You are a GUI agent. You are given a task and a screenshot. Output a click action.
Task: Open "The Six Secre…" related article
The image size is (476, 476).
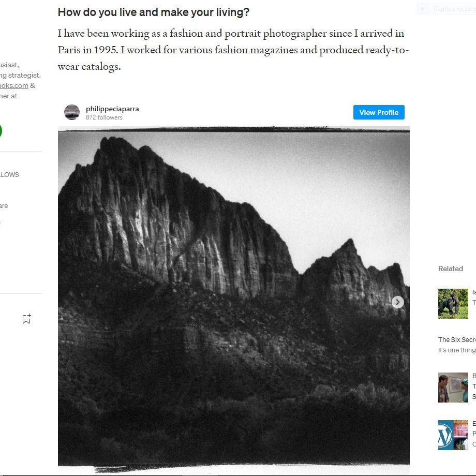coord(456,340)
